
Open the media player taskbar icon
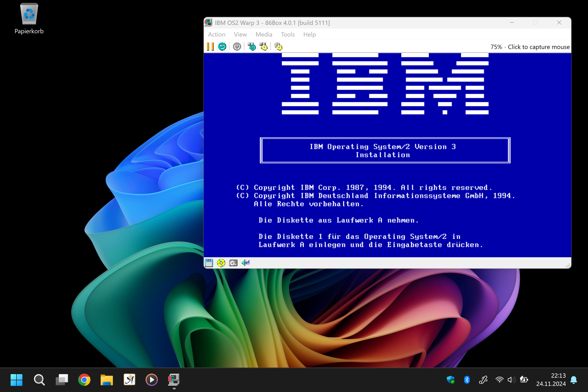tap(152, 380)
